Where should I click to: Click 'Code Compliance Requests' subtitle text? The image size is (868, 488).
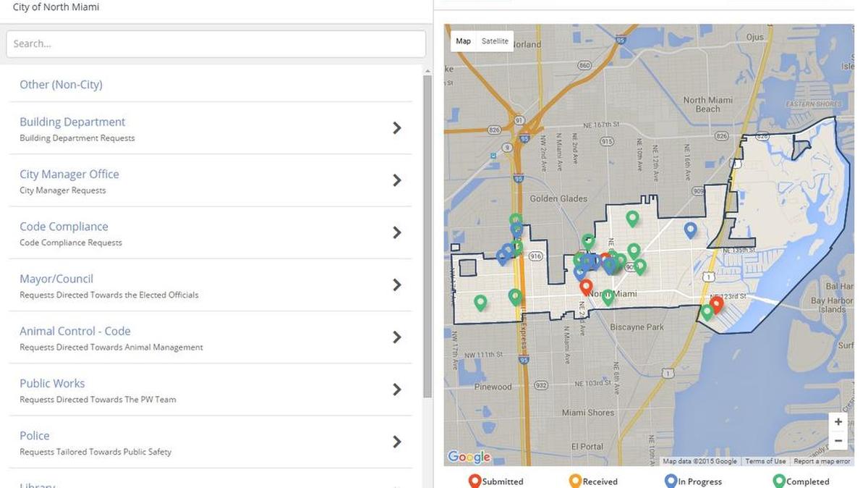(71, 243)
